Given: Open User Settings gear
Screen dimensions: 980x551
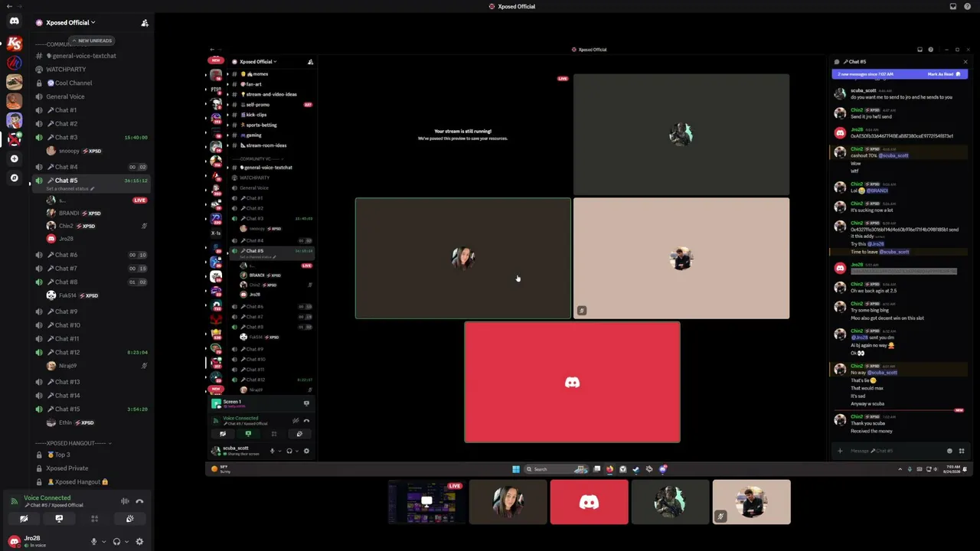Looking at the screenshot, I should 139,542.
